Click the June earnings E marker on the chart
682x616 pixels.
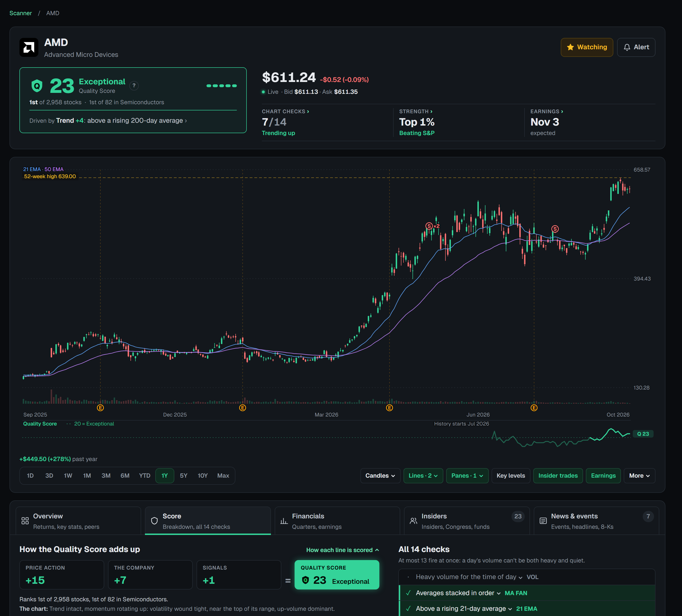tap(534, 408)
